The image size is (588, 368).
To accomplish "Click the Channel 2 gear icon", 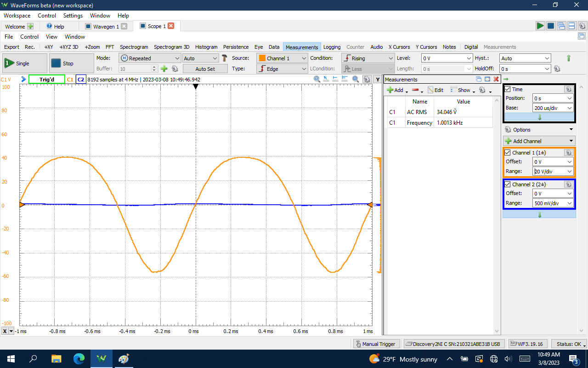I will tap(568, 184).
